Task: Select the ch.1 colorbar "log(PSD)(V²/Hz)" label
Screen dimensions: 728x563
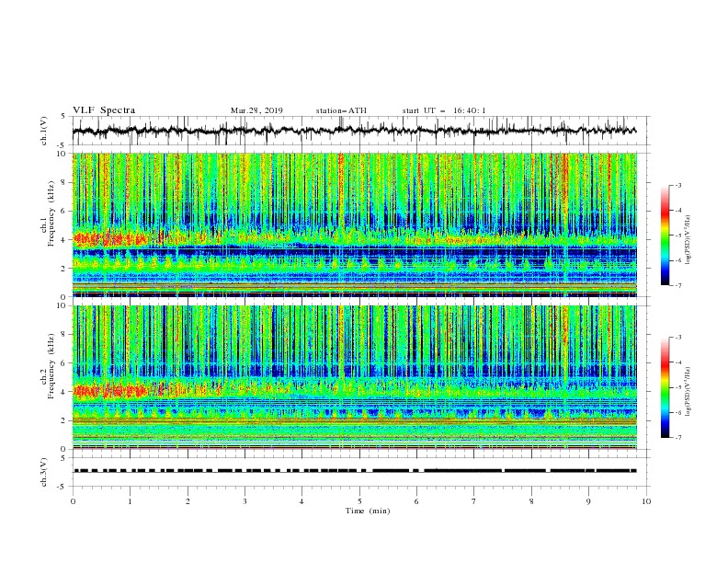Action: coord(689,240)
